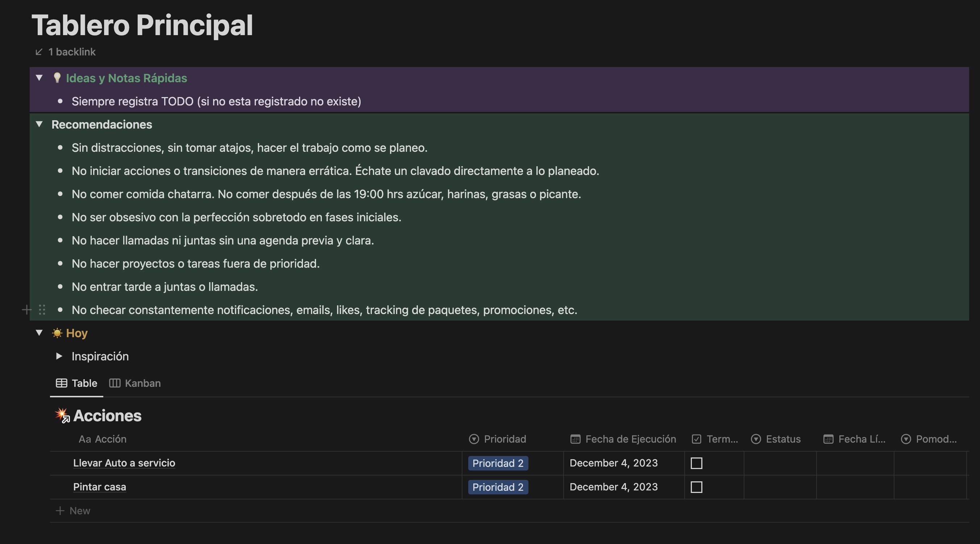Click the Aa icon in the Acción column header

tap(84, 439)
